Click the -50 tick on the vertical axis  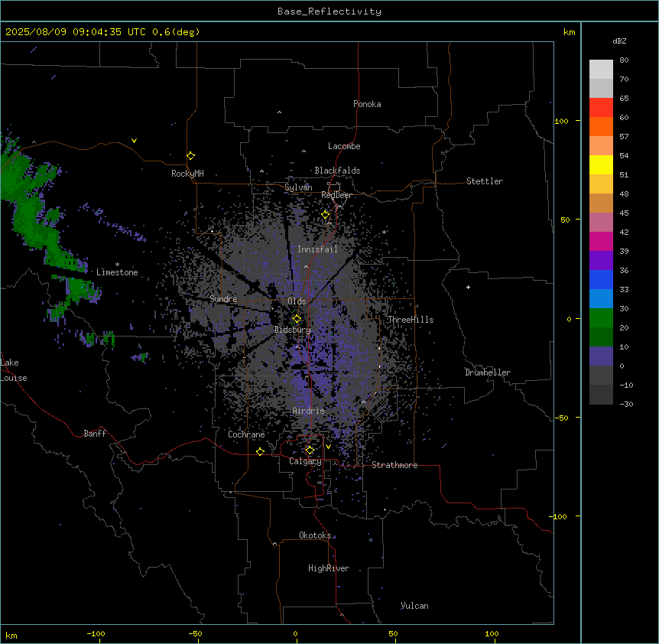[x=561, y=418]
